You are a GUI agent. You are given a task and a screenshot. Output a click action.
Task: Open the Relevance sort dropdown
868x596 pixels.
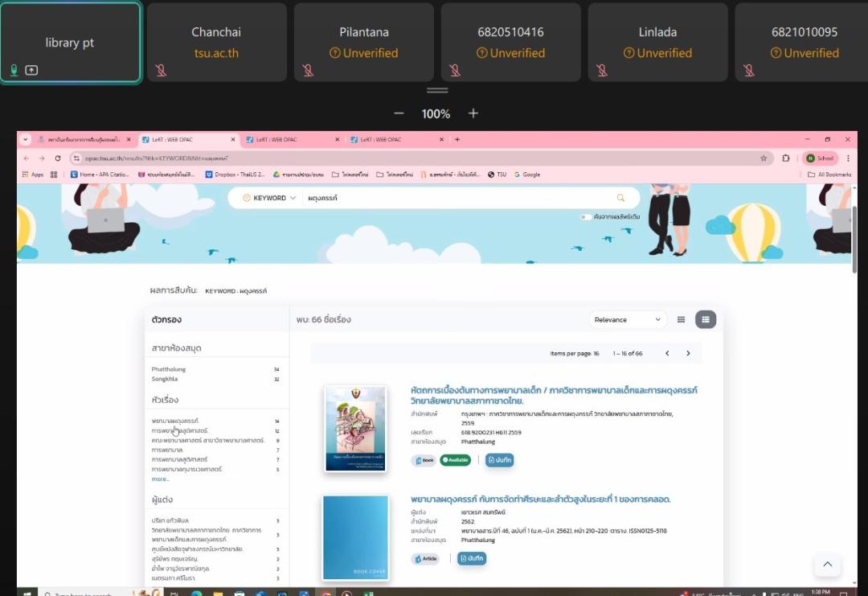pos(628,319)
